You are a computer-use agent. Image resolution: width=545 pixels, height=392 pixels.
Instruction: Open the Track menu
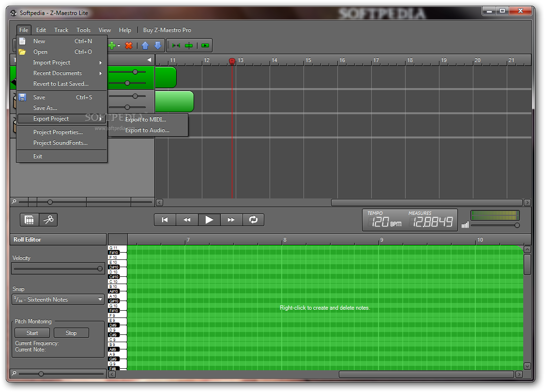(x=61, y=30)
